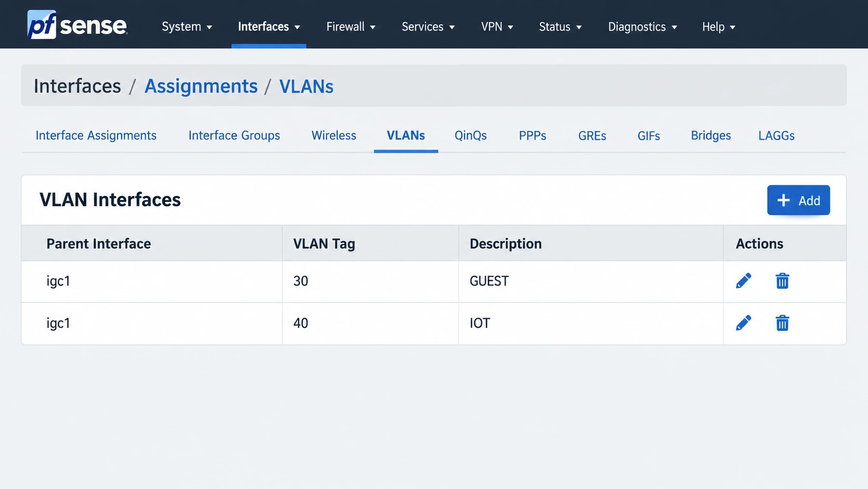Click the VLAN Interfaces panel heading
The image size is (868, 489).
pyautogui.click(x=110, y=200)
